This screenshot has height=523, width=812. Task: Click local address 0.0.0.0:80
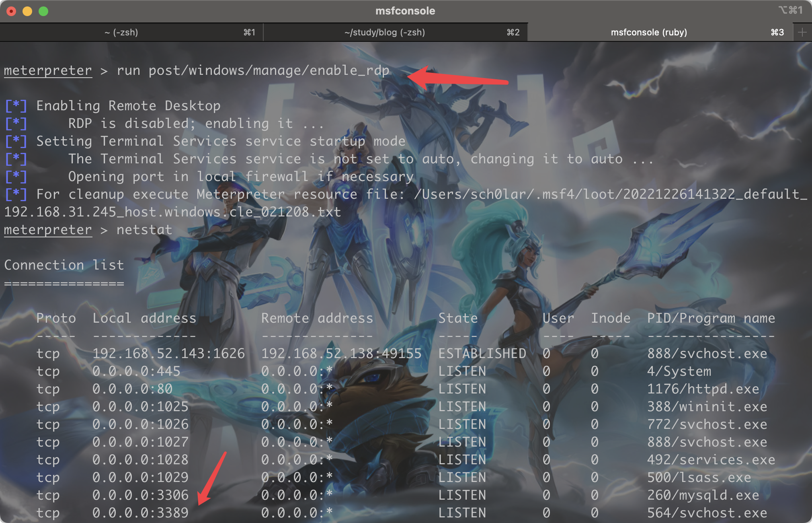point(132,389)
